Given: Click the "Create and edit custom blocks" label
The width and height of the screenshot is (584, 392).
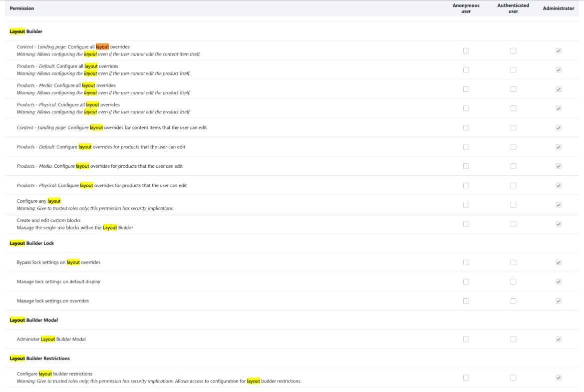Looking at the screenshot, I should tap(48, 221).
